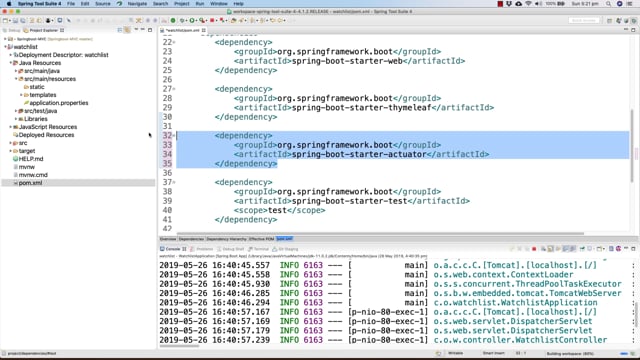Open the Window menu
Viewport: 640px width, 360px height.
219,3
